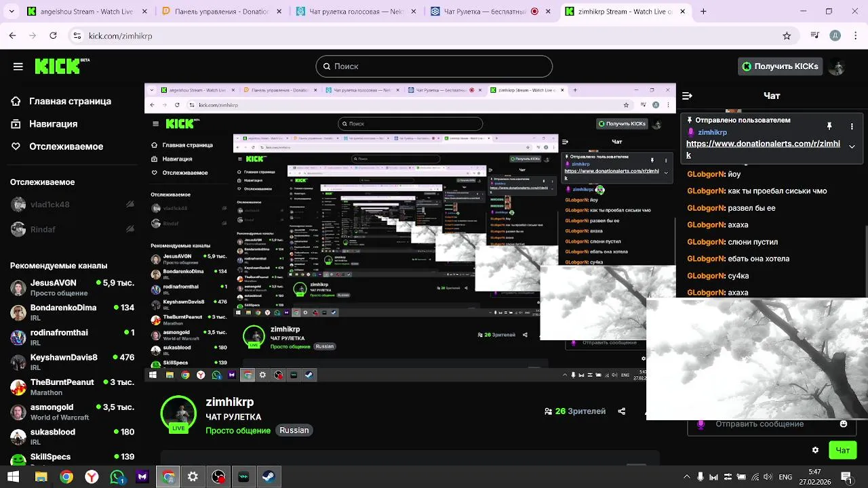Open TheBurntPeanut recommended channel

pos(72,387)
